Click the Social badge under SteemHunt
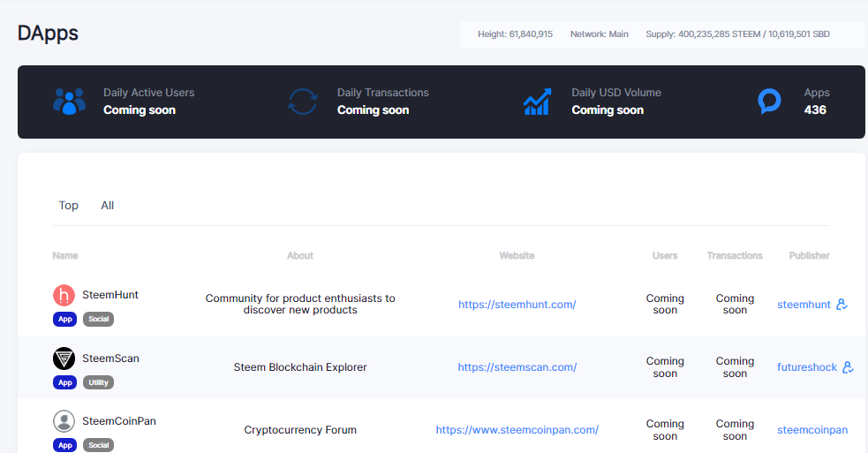Image resolution: width=868 pixels, height=453 pixels. (x=99, y=319)
